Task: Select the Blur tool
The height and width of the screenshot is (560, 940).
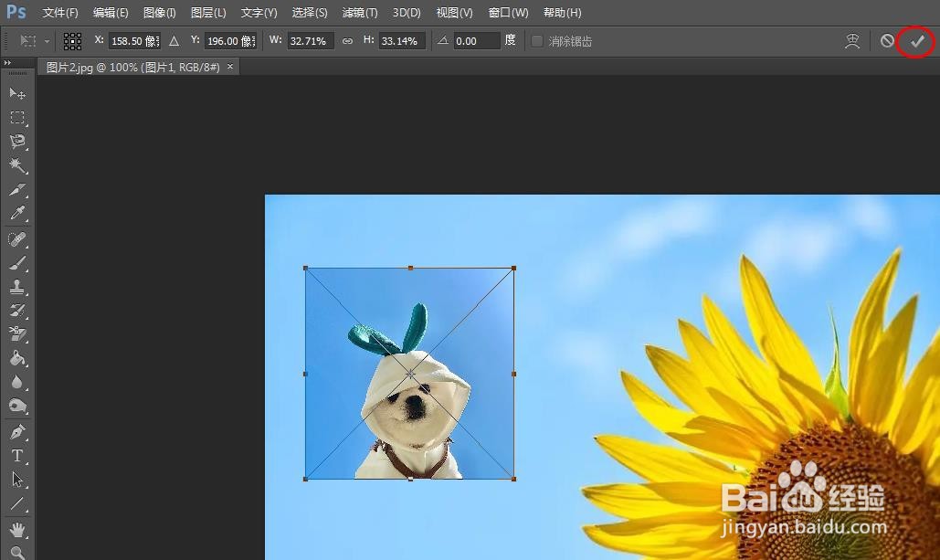Action: point(16,382)
